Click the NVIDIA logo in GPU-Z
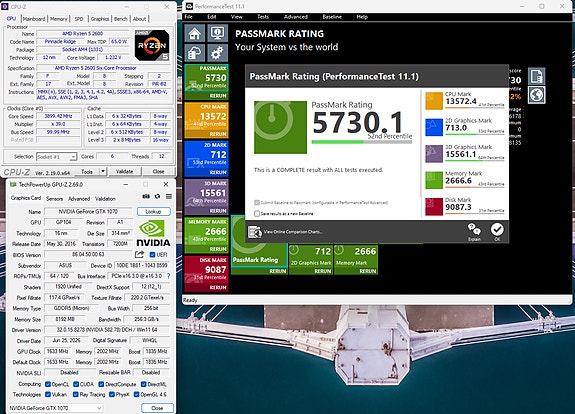Image resolution: width=575 pixels, height=414 pixels. click(153, 234)
